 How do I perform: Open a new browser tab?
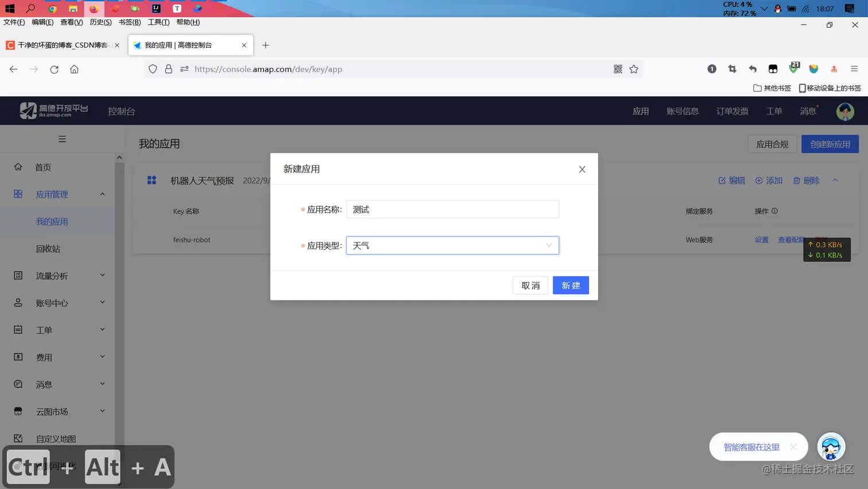point(265,45)
